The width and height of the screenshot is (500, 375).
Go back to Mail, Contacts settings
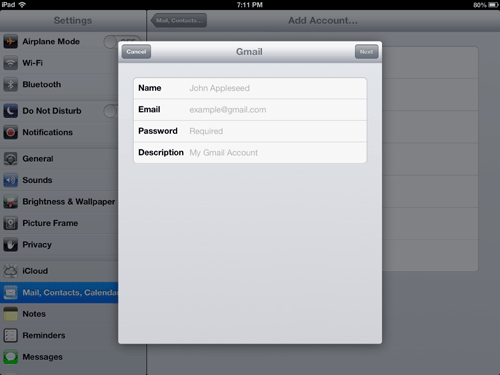179,20
